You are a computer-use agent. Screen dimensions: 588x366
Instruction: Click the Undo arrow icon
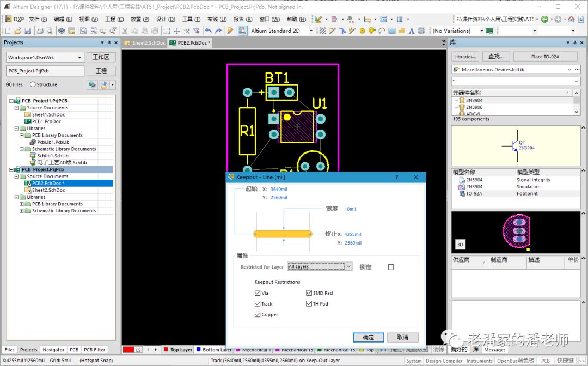click(x=209, y=31)
